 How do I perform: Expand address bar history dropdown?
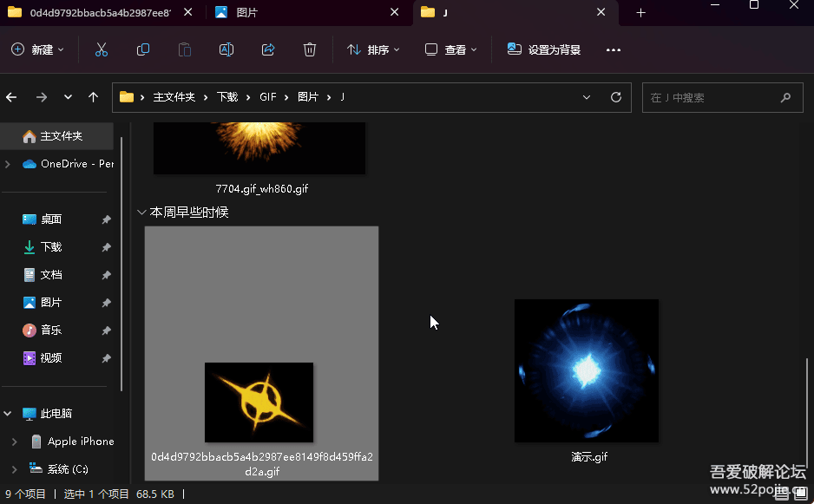click(587, 97)
